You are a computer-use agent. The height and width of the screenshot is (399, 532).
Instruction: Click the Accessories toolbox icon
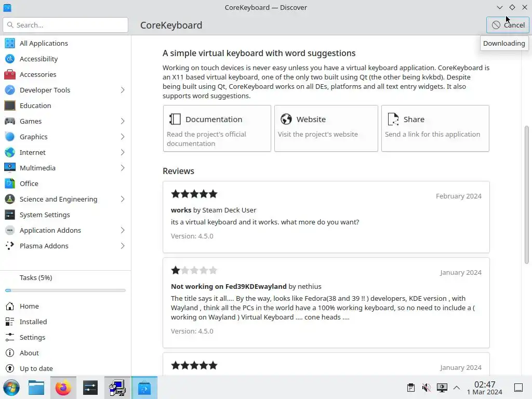(x=10, y=74)
